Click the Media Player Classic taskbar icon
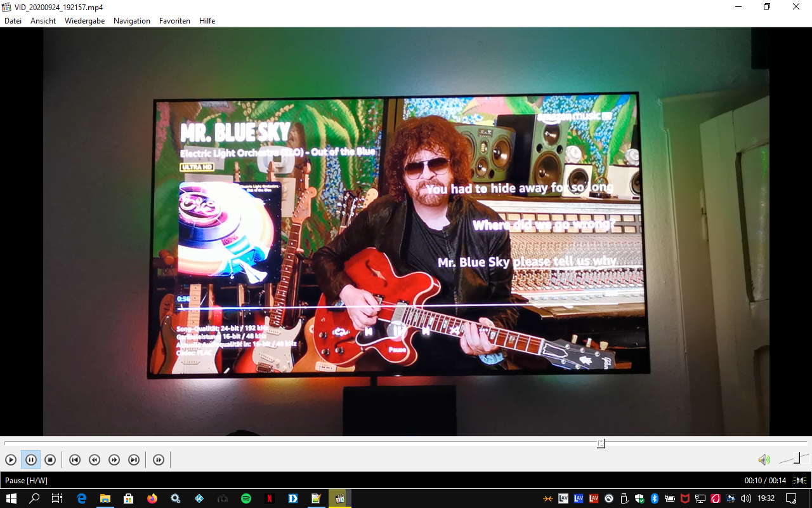Screen dimensions: 812x508 [x=340, y=498]
